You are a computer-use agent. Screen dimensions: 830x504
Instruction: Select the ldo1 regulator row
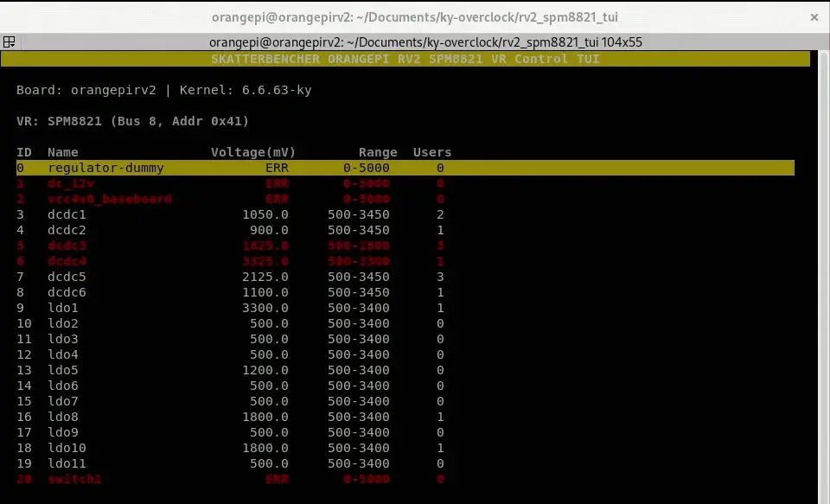(63, 308)
